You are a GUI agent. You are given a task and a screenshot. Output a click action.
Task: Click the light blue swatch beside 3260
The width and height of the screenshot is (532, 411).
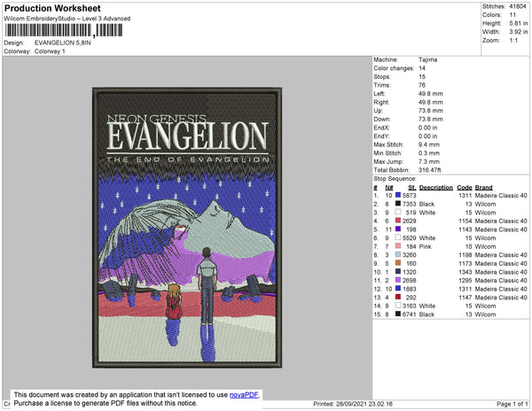(398, 254)
